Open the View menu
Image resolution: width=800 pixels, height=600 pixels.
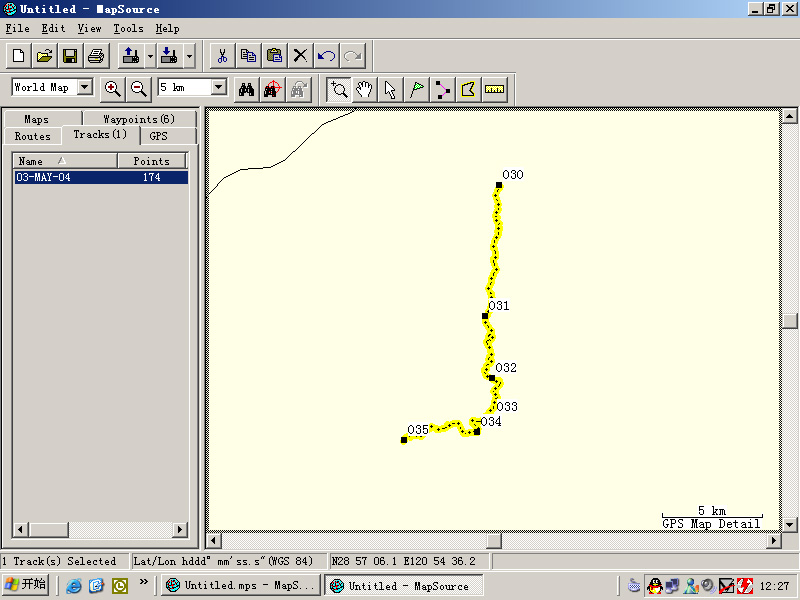point(90,29)
